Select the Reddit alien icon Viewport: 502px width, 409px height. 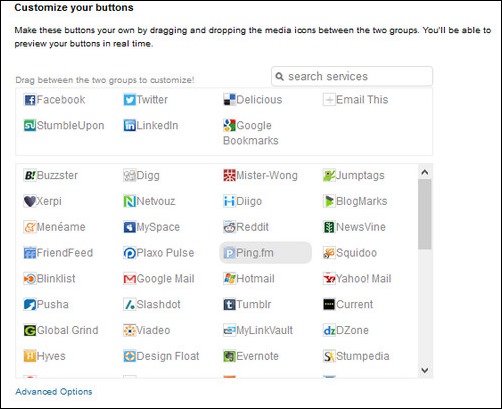[229, 227]
